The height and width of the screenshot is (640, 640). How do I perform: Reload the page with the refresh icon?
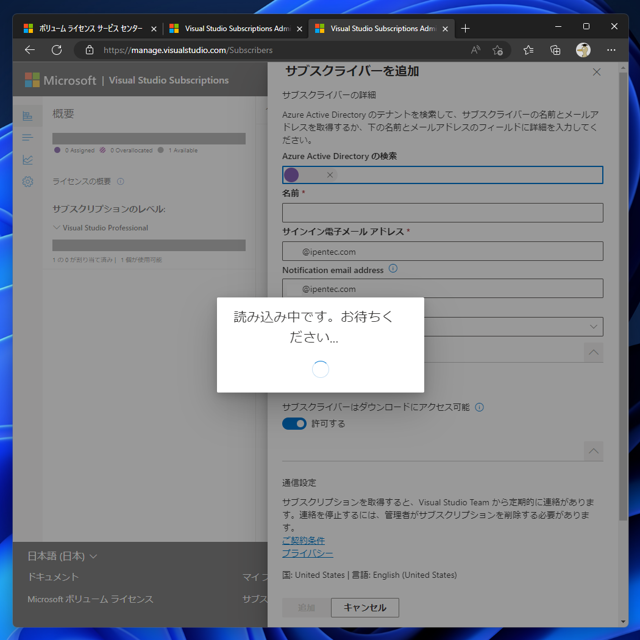coord(57,50)
